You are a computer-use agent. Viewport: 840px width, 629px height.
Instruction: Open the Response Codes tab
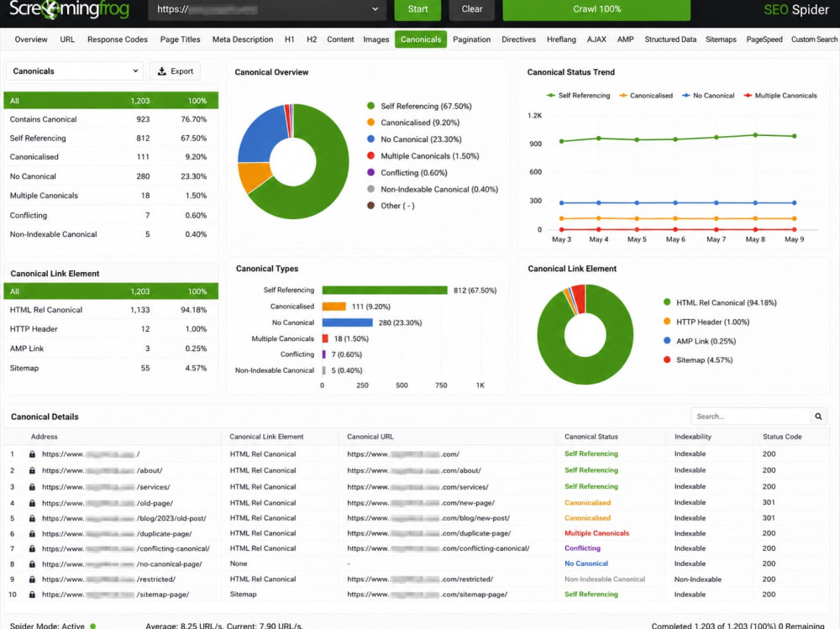(118, 39)
